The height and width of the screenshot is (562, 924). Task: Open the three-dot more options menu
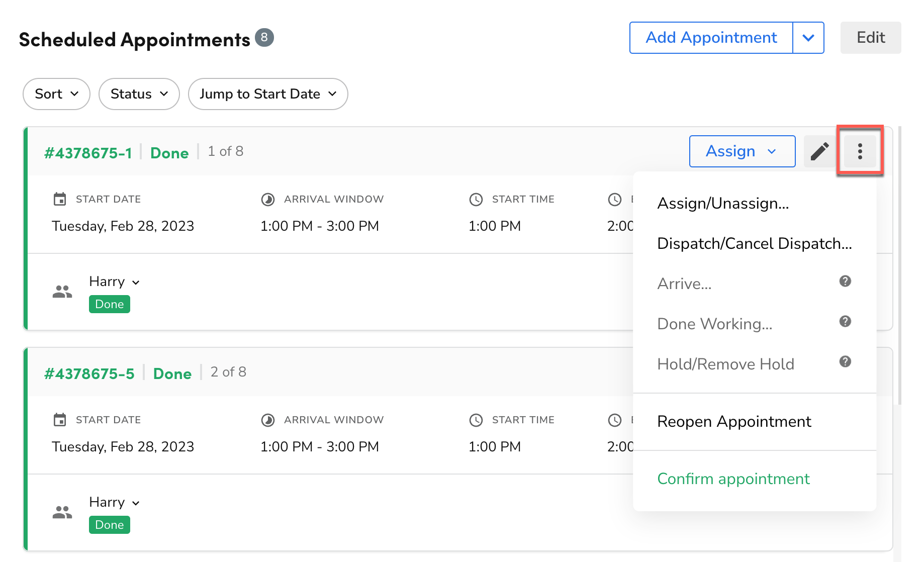point(860,151)
